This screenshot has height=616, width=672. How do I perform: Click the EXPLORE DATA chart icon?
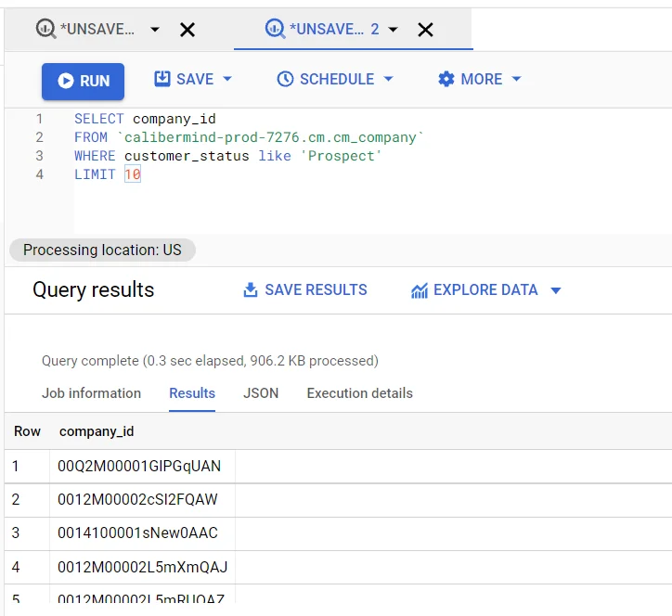[420, 290]
